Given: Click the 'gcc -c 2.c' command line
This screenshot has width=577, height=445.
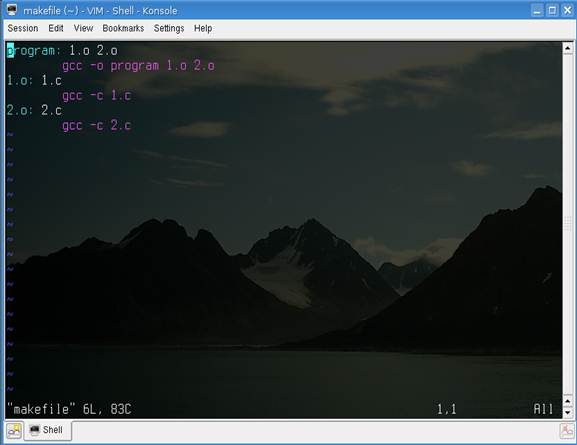Looking at the screenshot, I should [x=97, y=126].
